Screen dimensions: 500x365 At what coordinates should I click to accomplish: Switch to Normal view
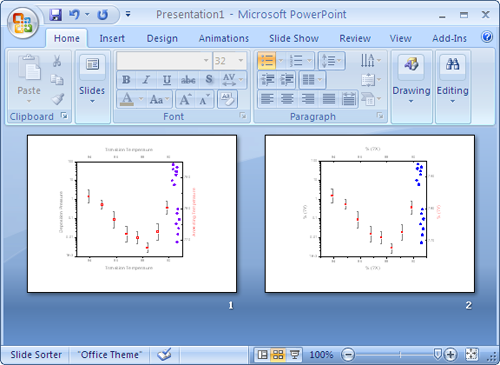click(263, 355)
